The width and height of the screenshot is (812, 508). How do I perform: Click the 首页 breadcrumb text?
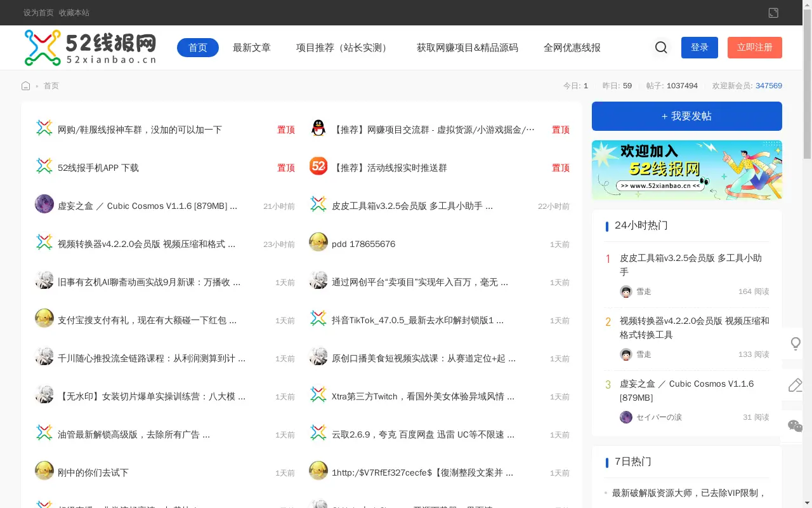51,86
